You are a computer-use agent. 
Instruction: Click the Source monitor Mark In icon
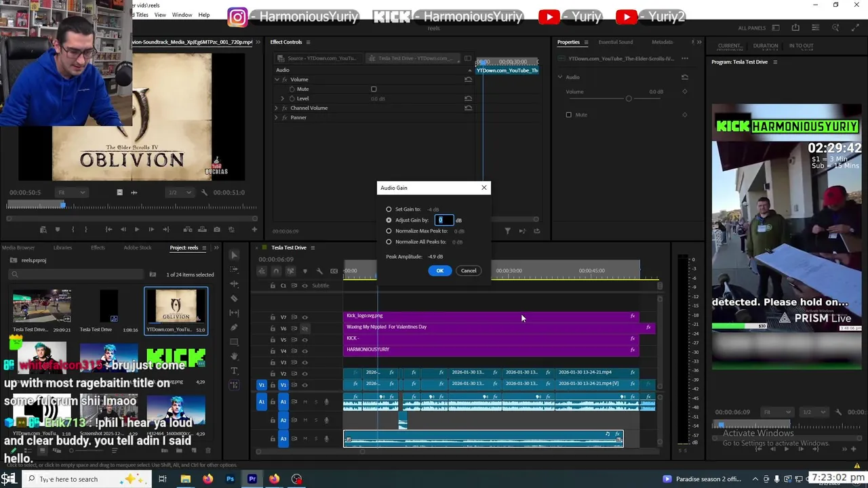[73, 230]
